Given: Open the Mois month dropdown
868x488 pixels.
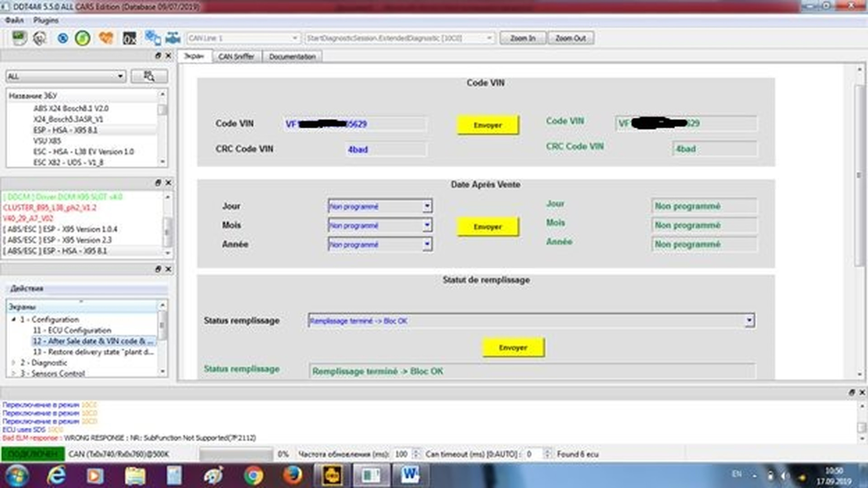Looking at the screenshot, I should point(427,225).
